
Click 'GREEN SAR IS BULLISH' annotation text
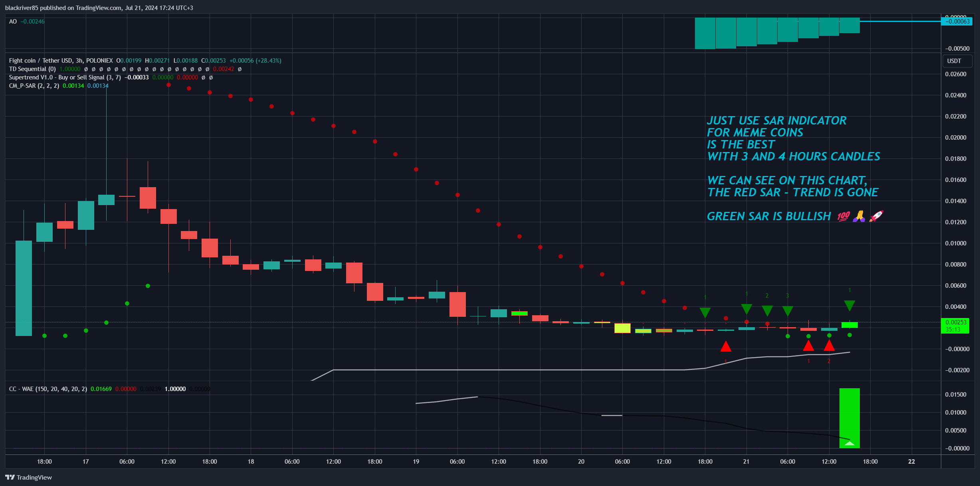point(769,216)
